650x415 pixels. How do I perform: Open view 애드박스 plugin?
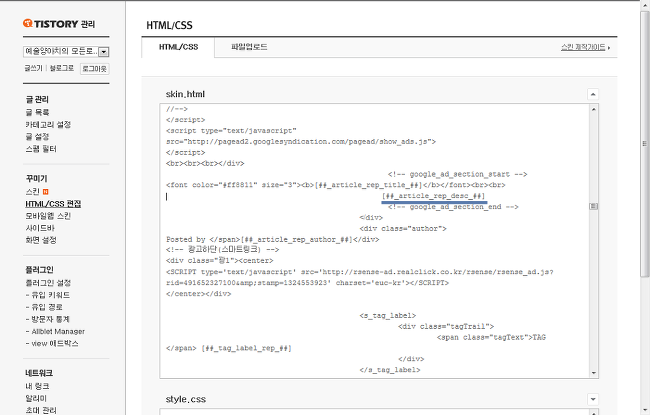52,343
